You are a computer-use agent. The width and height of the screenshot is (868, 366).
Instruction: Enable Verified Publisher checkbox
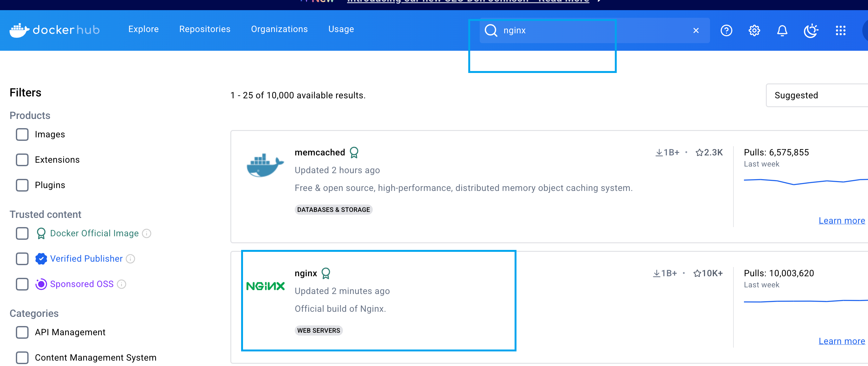pos(22,258)
